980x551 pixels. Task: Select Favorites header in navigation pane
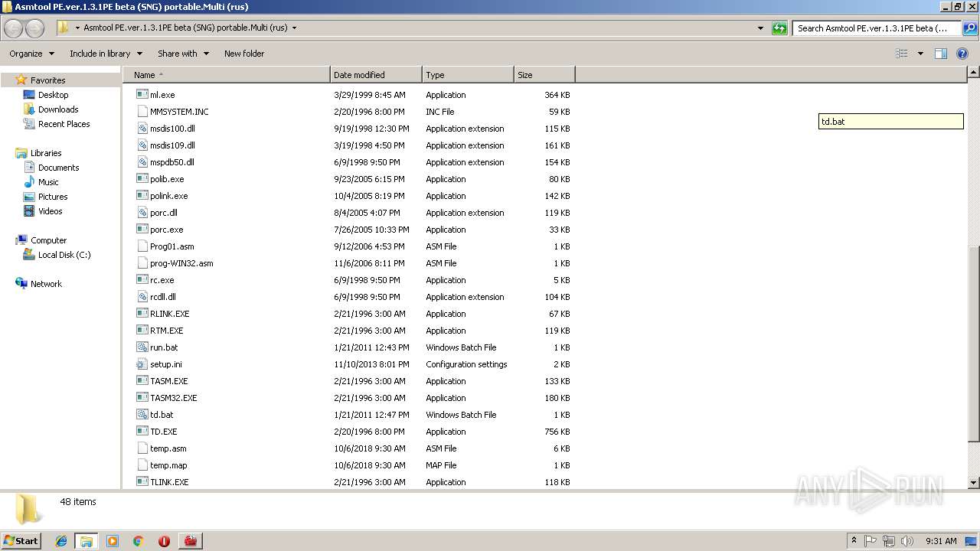[47, 80]
